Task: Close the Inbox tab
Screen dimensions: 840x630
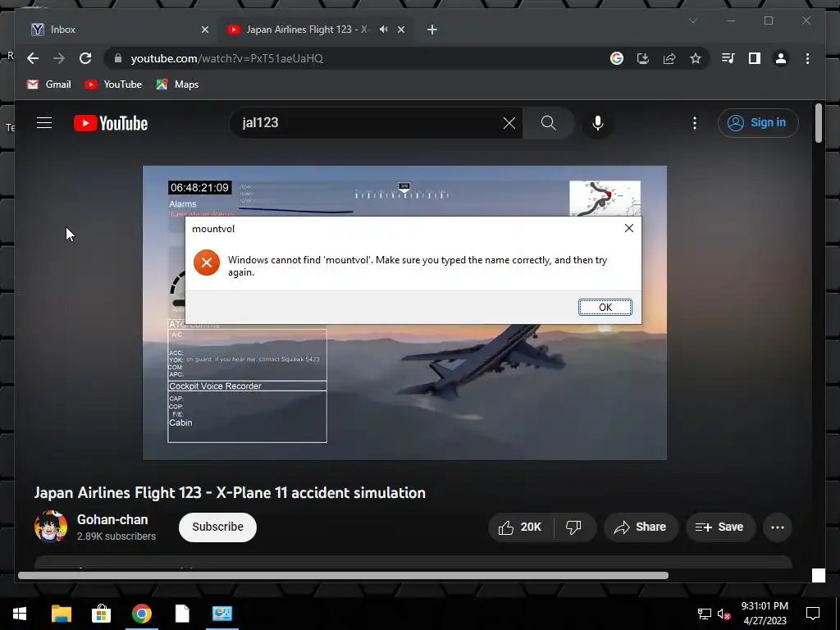Action: 204,30
